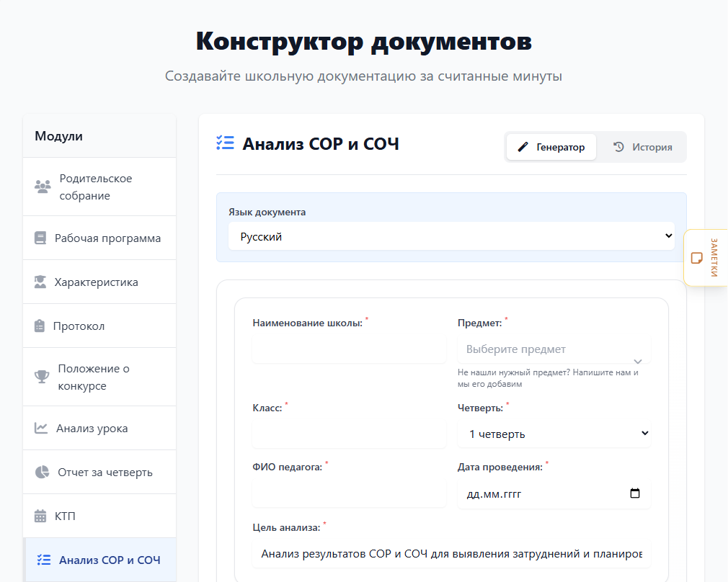Click the checklist icon beside the page heading

point(225,143)
